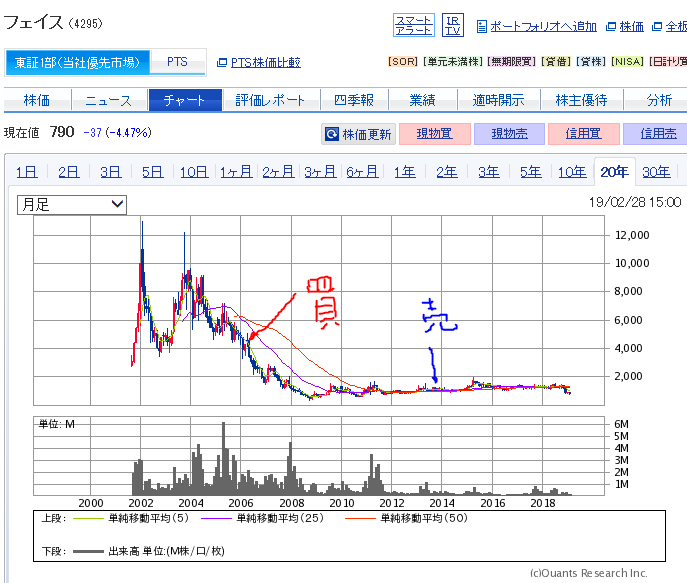Click the trading volume chart
Image resolution: width=687 pixels, height=583 pixels.
(319, 456)
